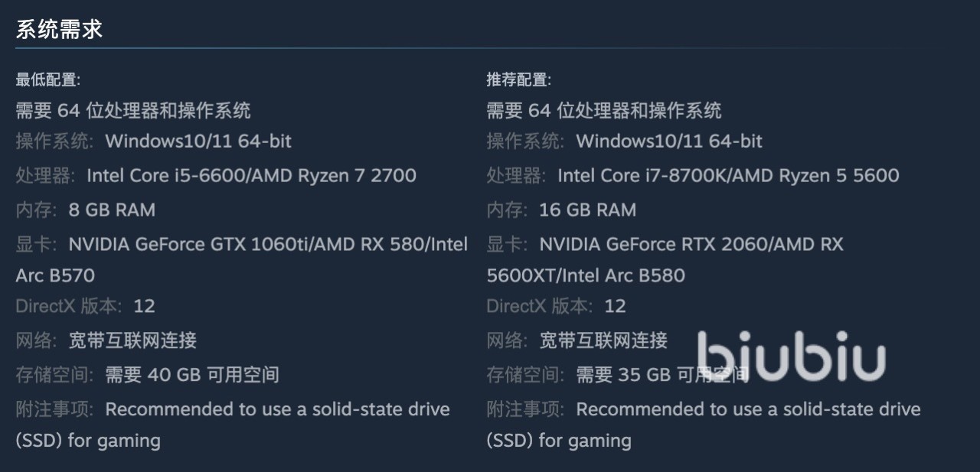980x472 pixels.
Task: Click the Intel Core i5-6600/AMD Ryzen 7 2700 text
Action: (251, 176)
